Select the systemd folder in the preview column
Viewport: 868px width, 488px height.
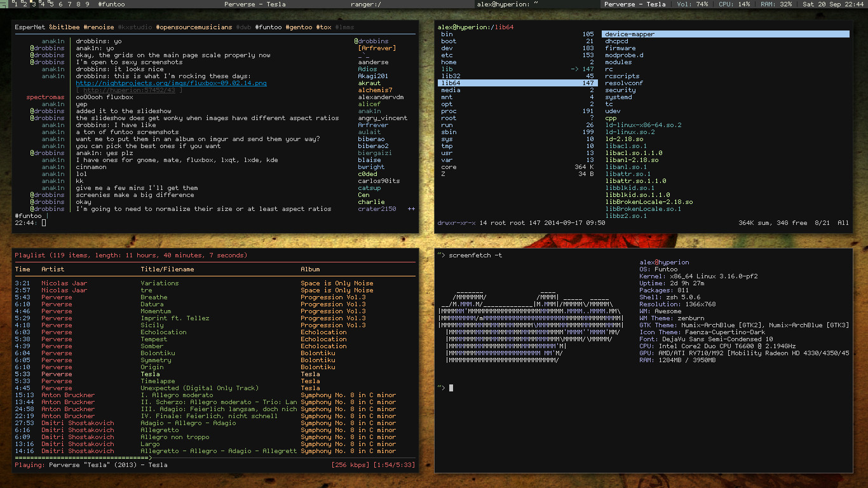[618, 97]
